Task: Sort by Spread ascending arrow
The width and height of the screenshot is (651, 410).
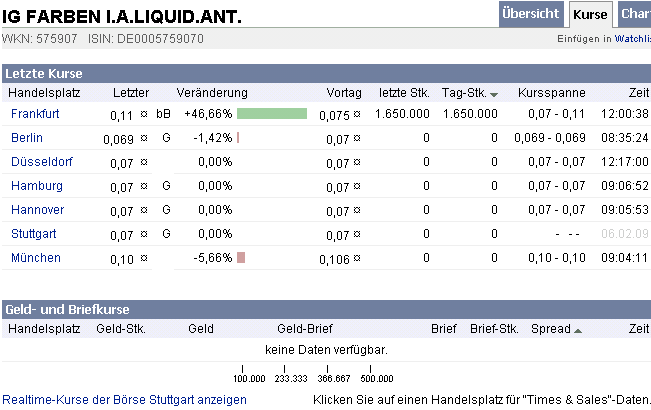Action: [x=578, y=331]
